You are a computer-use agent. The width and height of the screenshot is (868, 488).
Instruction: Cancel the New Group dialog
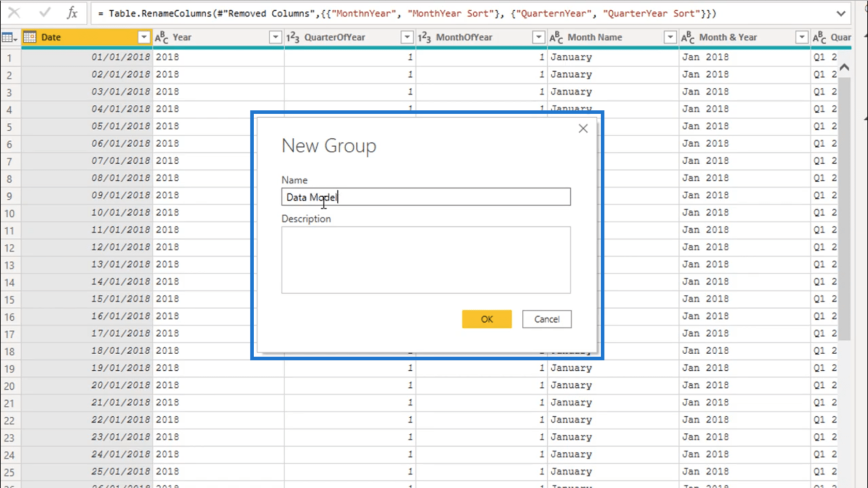tap(547, 319)
